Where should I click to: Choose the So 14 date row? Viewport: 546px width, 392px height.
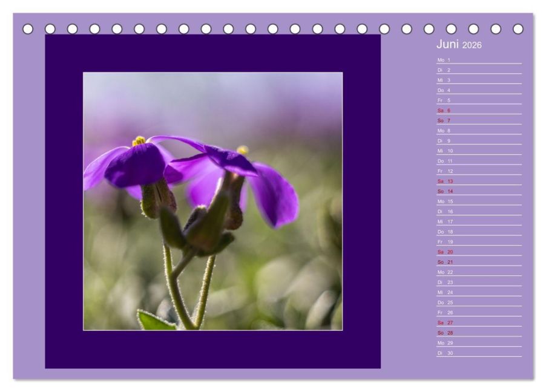point(445,191)
